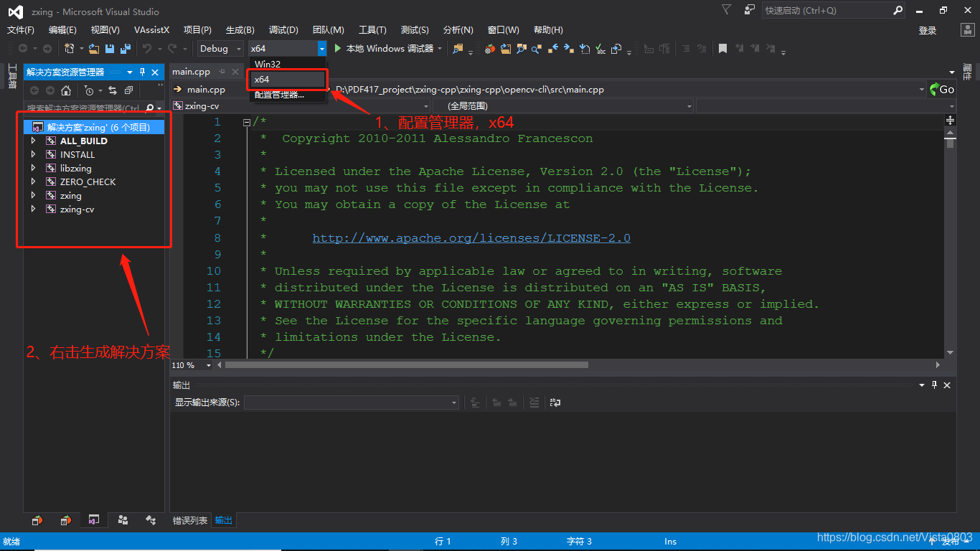Open the Debug configuration dropdown
Screen dimensions: 980x551
pyautogui.click(x=221, y=49)
